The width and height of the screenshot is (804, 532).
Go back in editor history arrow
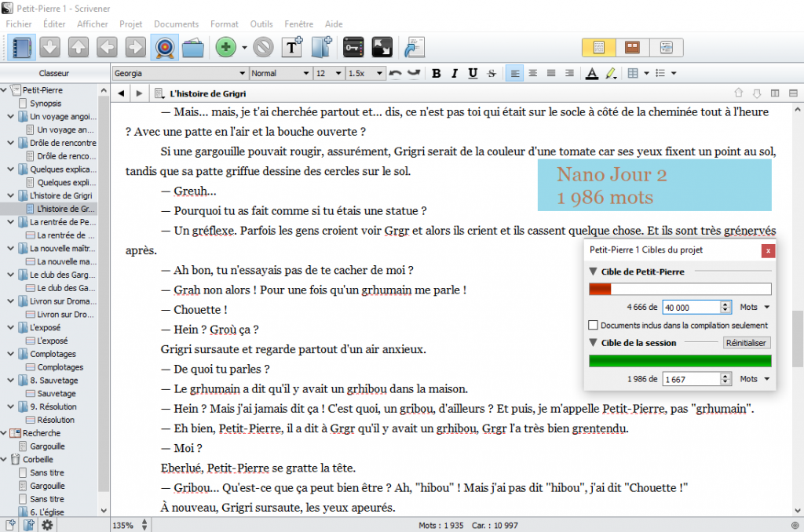(x=121, y=93)
